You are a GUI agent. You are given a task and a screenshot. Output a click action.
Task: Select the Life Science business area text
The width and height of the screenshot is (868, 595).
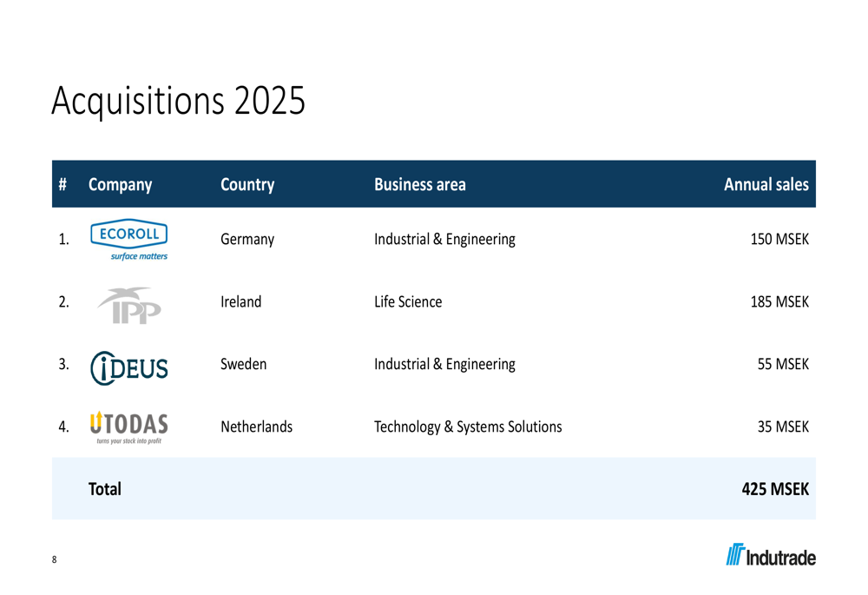click(x=408, y=302)
